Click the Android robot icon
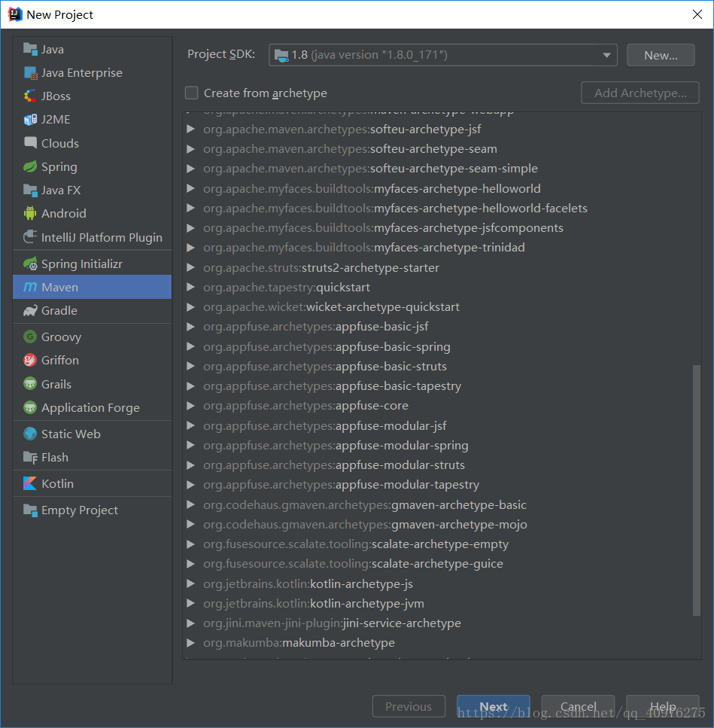 (x=30, y=213)
